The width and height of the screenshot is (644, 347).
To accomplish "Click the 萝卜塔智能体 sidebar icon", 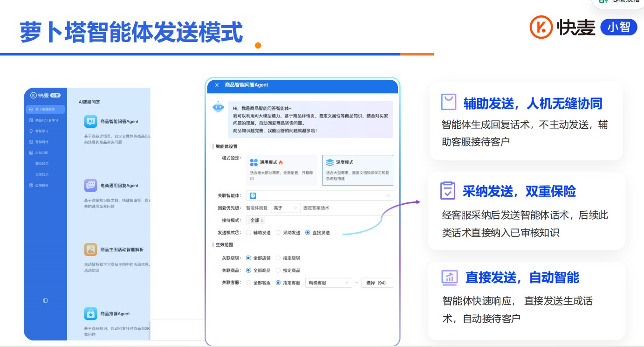I will tap(31, 110).
